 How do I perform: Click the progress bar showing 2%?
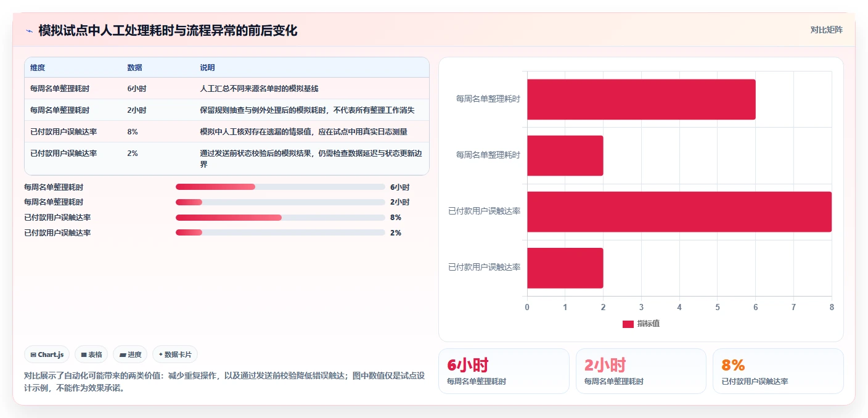click(280, 233)
